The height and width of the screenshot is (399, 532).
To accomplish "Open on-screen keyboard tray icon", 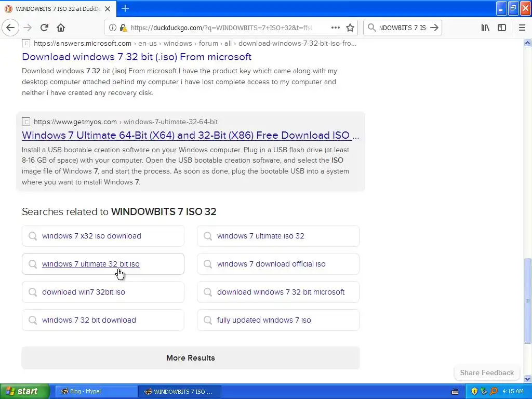I will coord(455,392).
